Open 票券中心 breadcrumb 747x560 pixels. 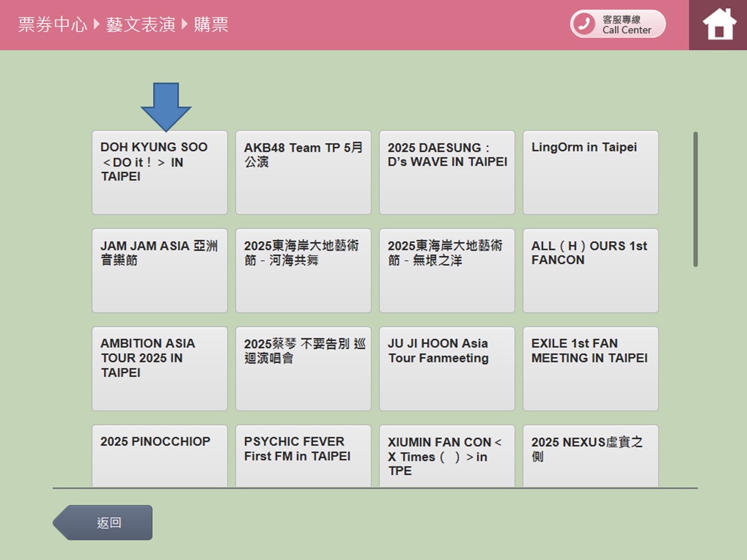[53, 25]
